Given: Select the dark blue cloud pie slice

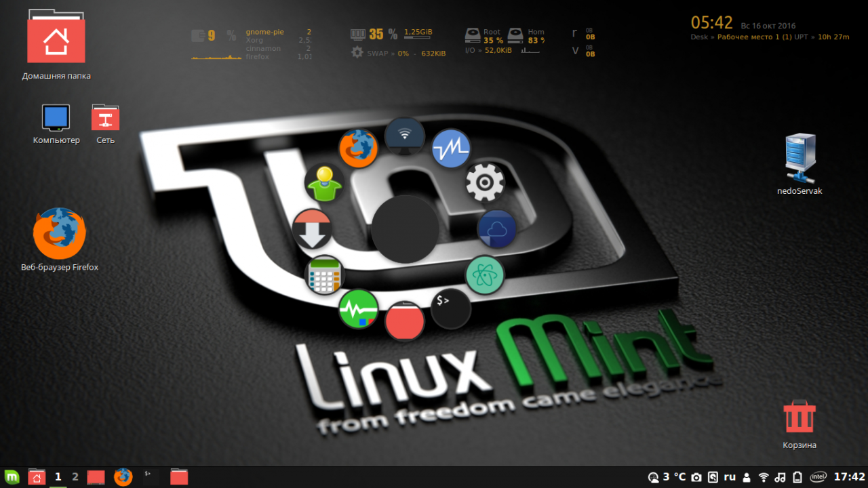Looking at the screenshot, I should (497, 229).
